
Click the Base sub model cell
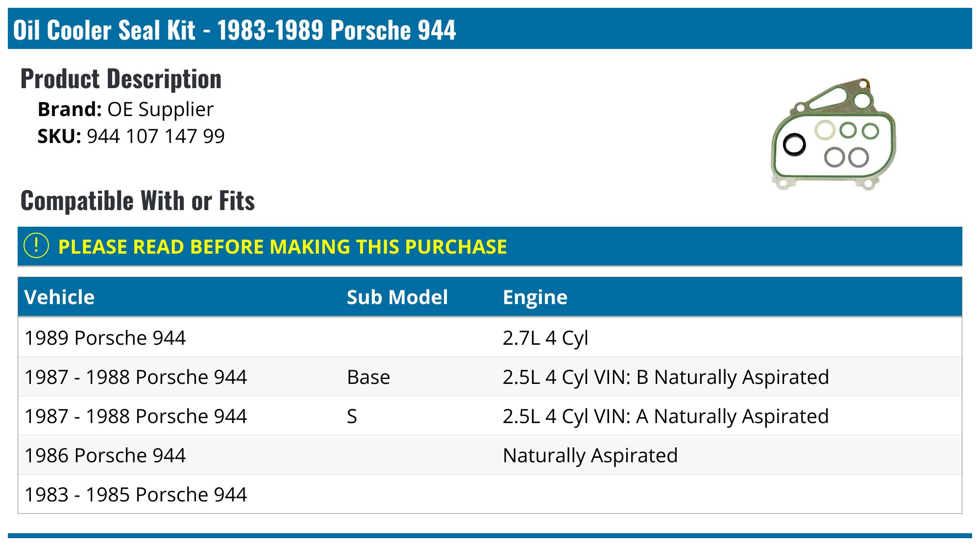point(368,377)
